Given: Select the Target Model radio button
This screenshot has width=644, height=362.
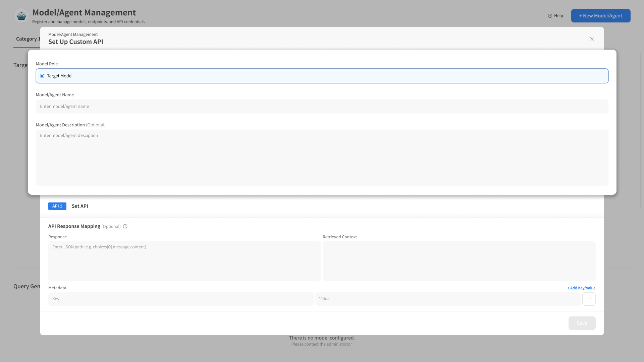Looking at the screenshot, I should pos(42,76).
